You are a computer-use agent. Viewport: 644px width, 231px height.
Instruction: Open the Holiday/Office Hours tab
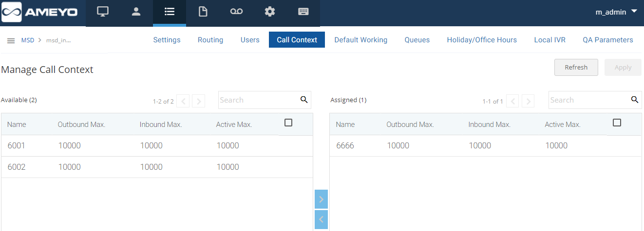pyautogui.click(x=482, y=40)
